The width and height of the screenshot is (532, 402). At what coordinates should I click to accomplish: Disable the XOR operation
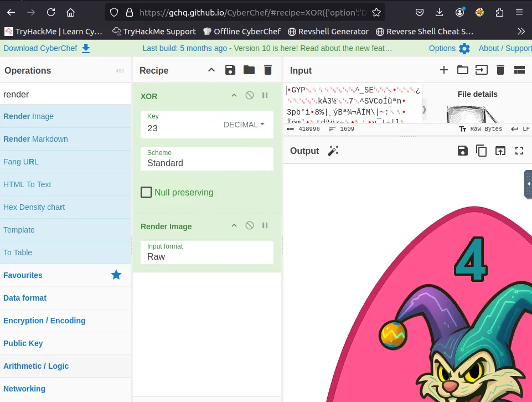[x=250, y=96]
